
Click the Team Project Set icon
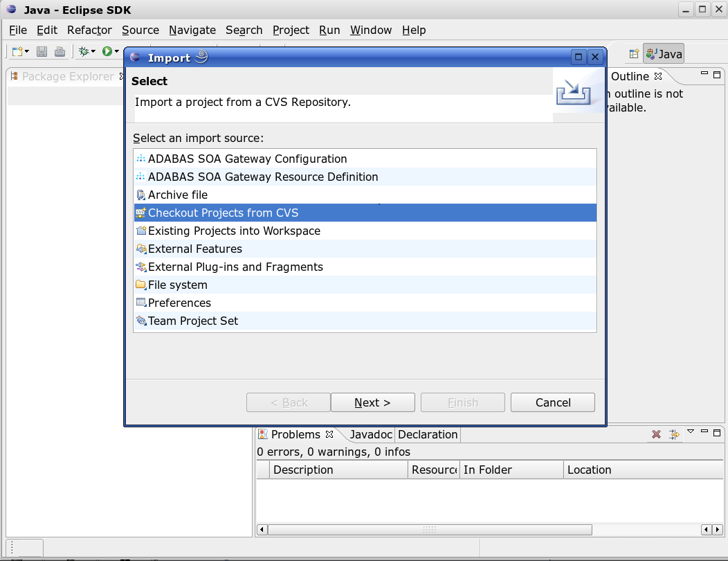(x=141, y=321)
